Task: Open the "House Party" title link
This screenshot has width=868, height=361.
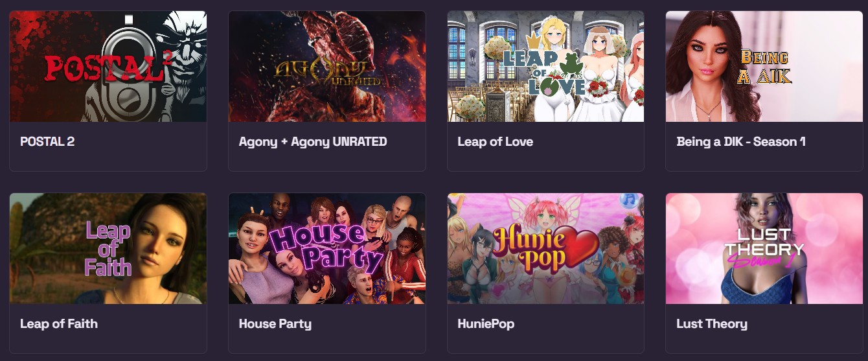Action: (x=275, y=323)
